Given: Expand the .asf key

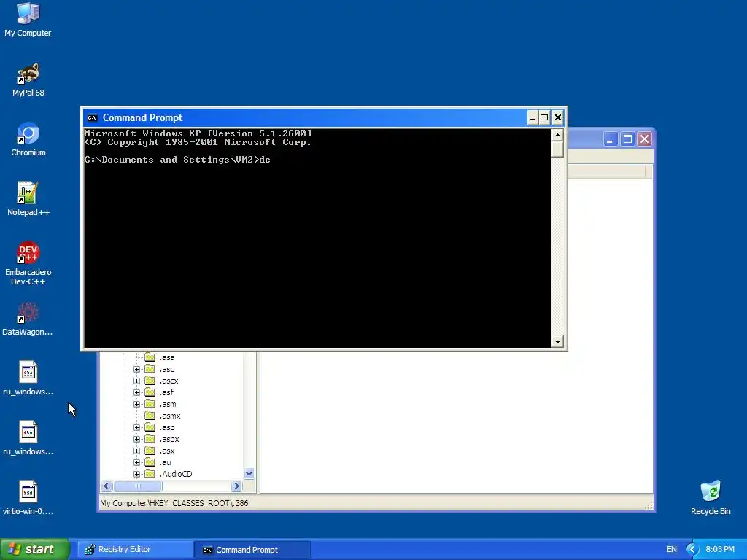Looking at the screenshot, I should (136, 392).
